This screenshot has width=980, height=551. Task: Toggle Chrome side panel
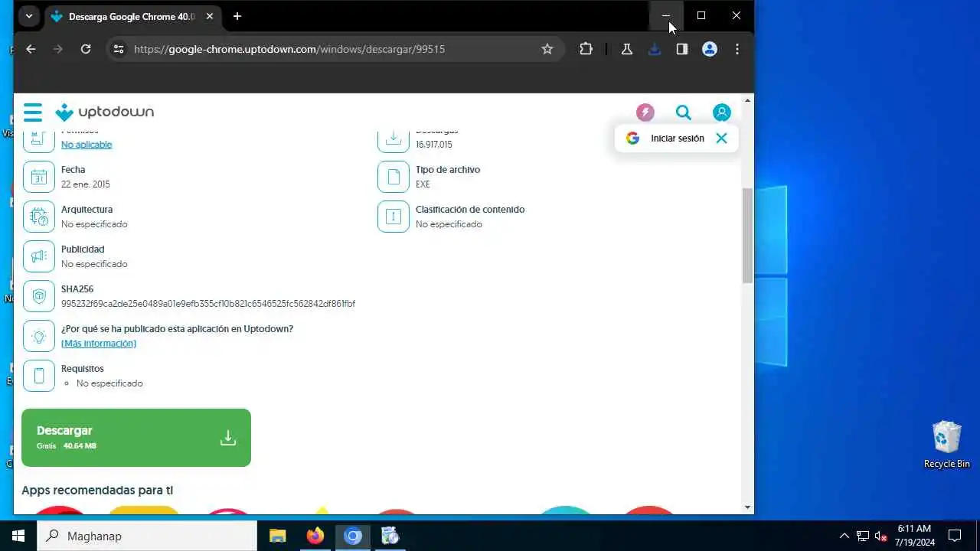[682, 49]
